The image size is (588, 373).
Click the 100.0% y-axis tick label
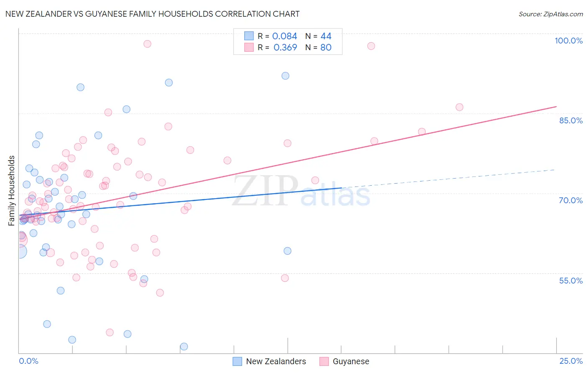point(568,41)
